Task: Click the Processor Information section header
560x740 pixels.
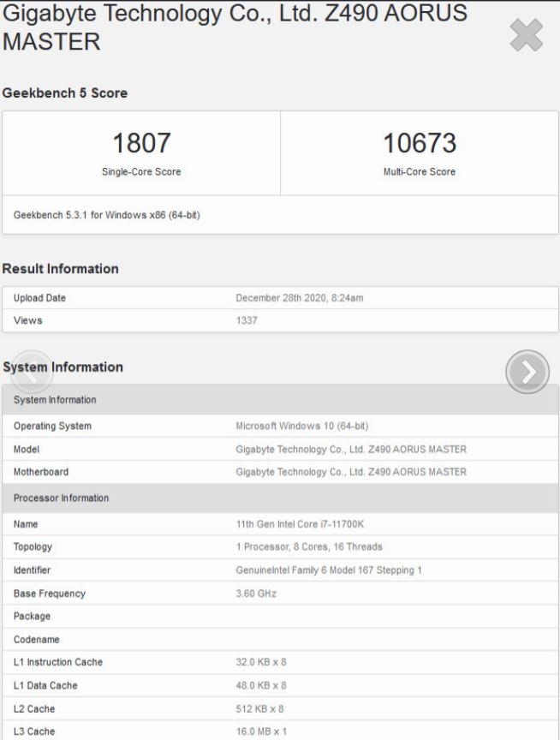Action: click(x=280, y=498)
